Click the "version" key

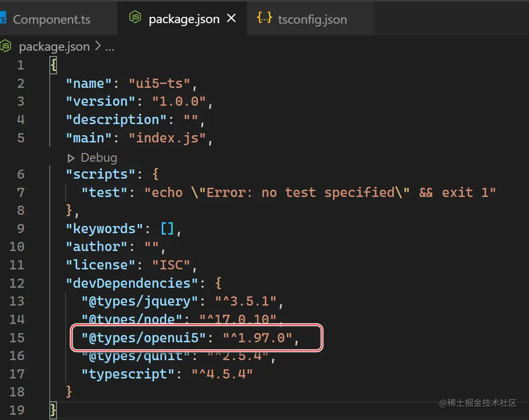click(x=100, y=101)
